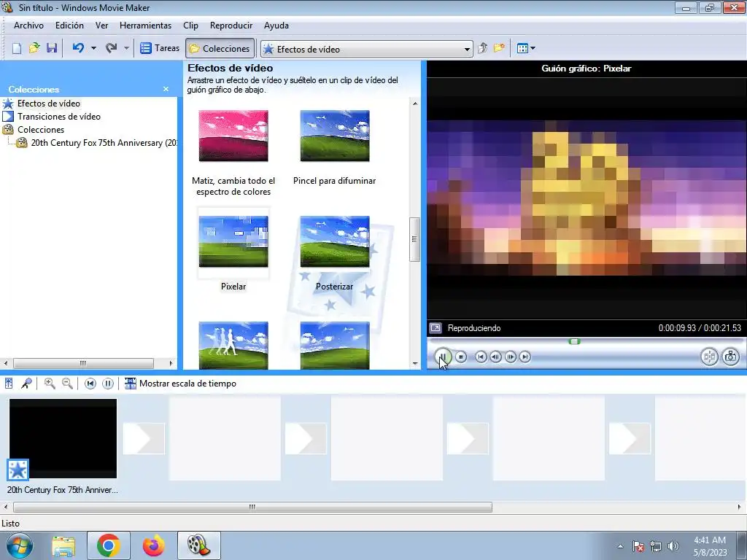Save the project with the floppy disk icon
Viewport: 747px width, 560px height.
tap(52, 48)
